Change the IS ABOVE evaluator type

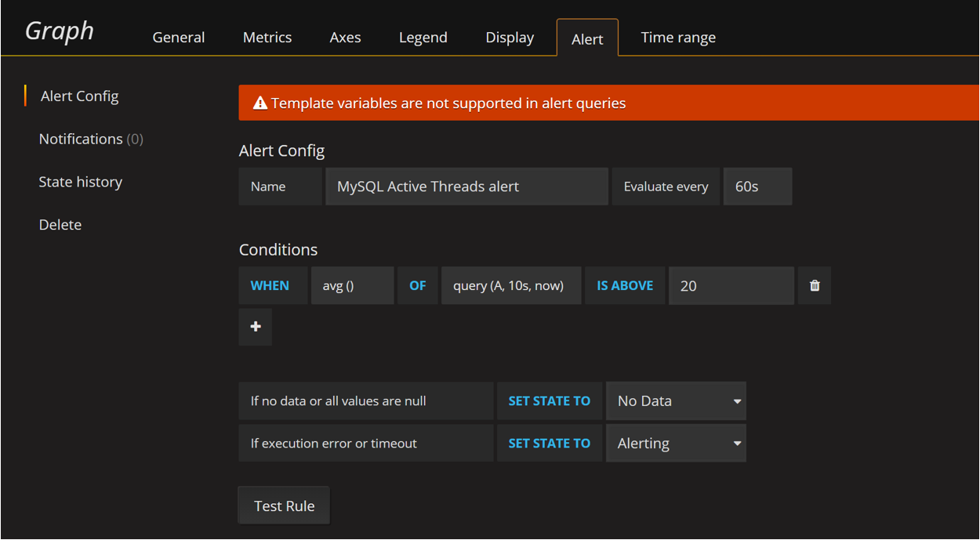pos(625,285)
